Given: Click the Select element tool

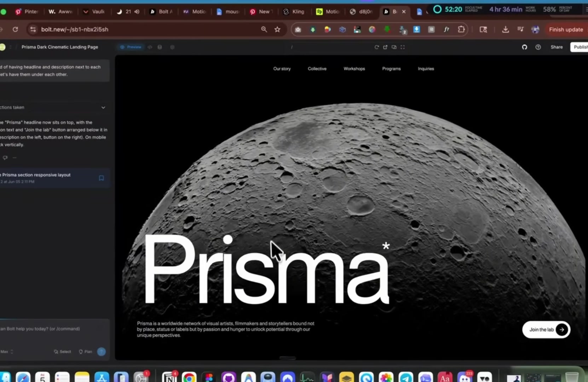Looking at the screenshot, I should [62, 352].
